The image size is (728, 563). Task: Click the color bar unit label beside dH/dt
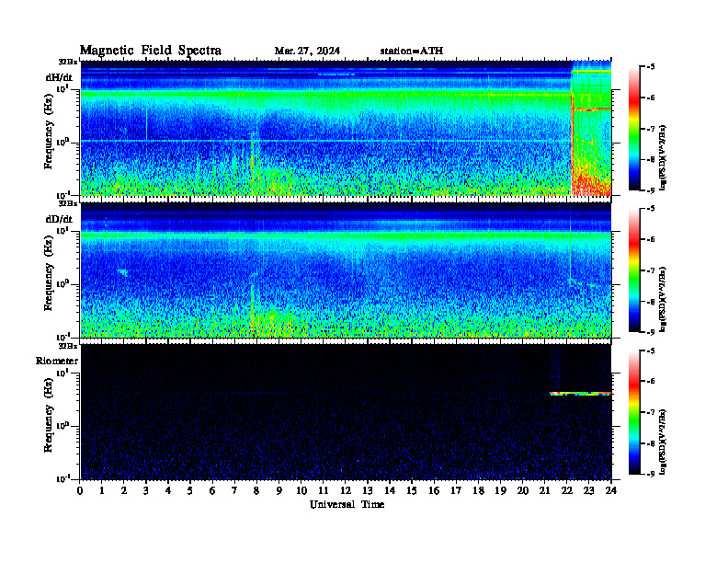(665, 157)
